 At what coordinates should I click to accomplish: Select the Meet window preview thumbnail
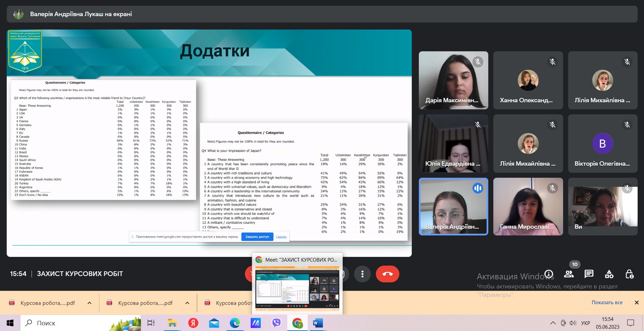pos(297,287)
